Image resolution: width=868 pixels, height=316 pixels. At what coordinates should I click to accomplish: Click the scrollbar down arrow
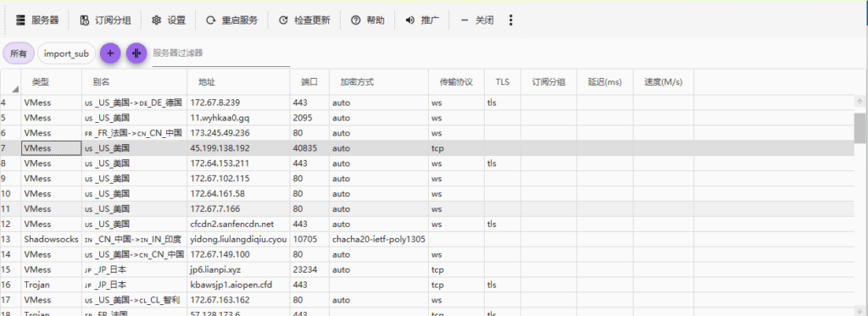pyautogui.click(x=860, y=312)
